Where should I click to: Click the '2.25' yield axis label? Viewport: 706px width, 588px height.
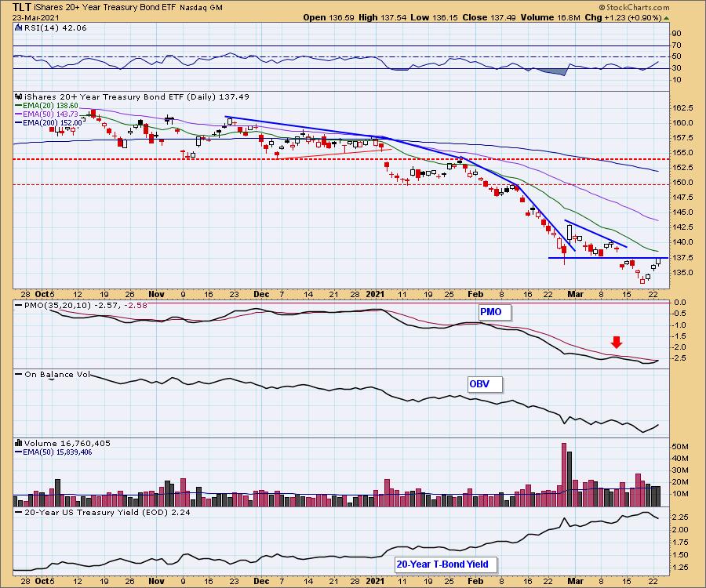click(680, 517)
